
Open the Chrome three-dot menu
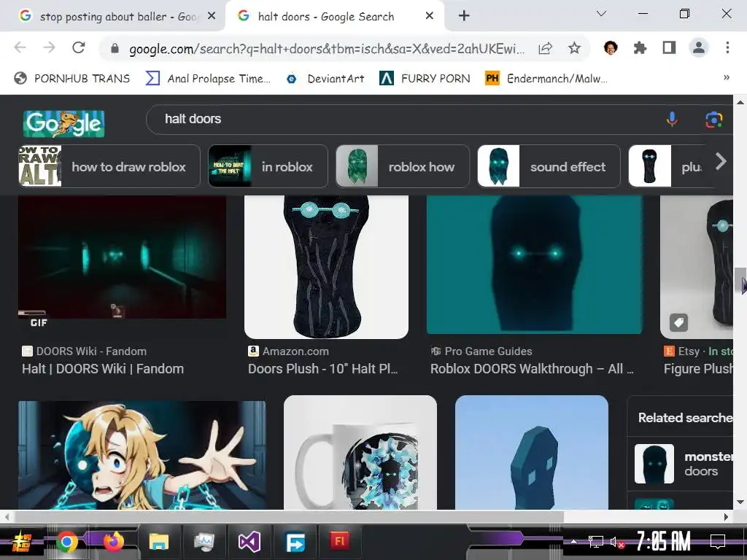click(727, 47)
